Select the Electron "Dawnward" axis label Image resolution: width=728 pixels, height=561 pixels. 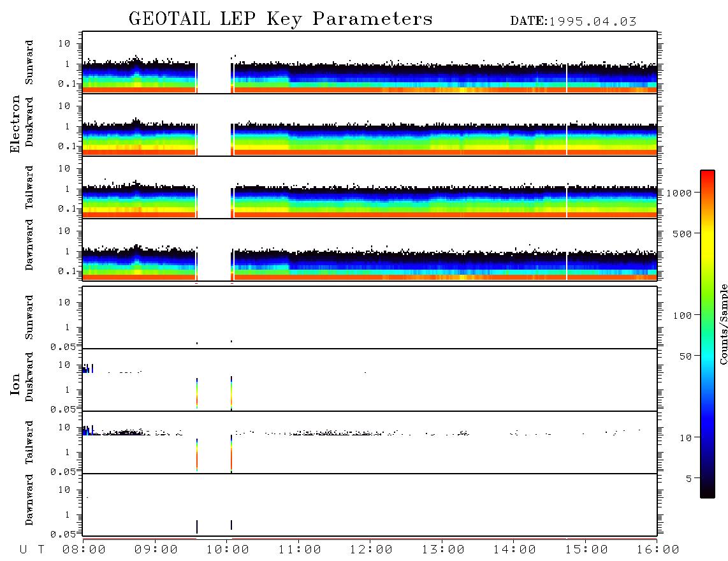(x=29, y=245)
